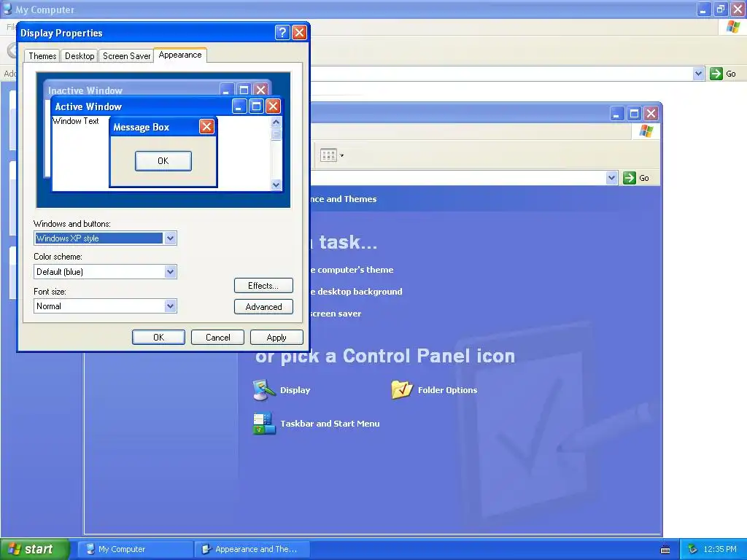Open the Appearance and Themes window address dropdown
Viewport: 747px width, 560px height.
click(x=612, y=178)
